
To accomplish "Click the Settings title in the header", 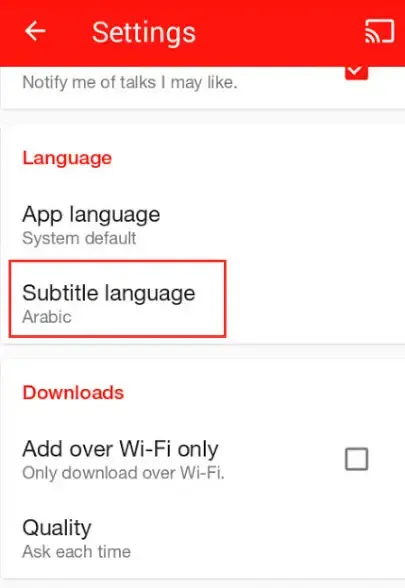I will pos(144,33).
